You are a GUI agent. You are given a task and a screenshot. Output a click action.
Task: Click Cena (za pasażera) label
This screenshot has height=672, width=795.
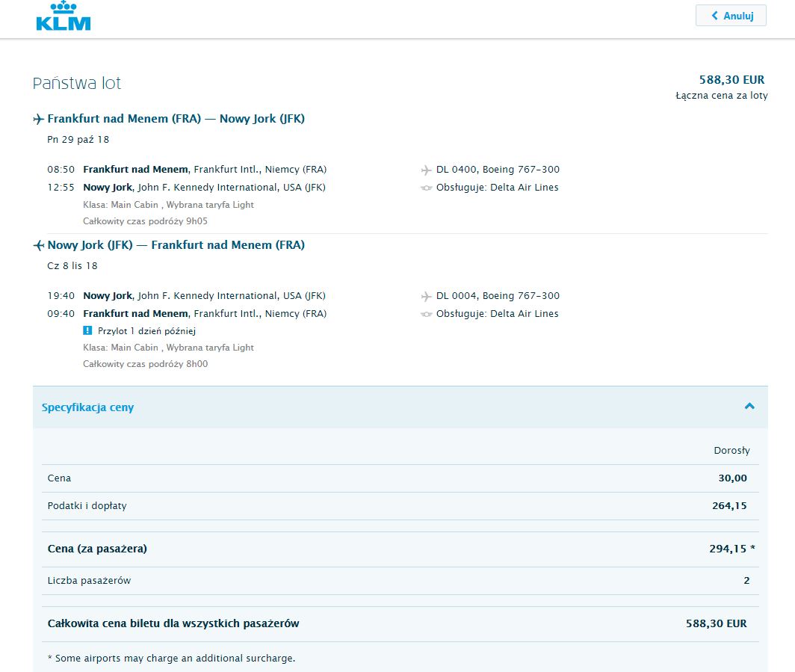click(x=97, y=549)
